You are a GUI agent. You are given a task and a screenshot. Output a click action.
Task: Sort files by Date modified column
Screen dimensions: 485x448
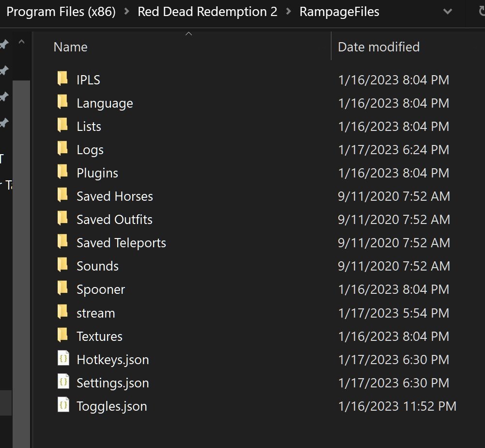(x=378, y=47)
